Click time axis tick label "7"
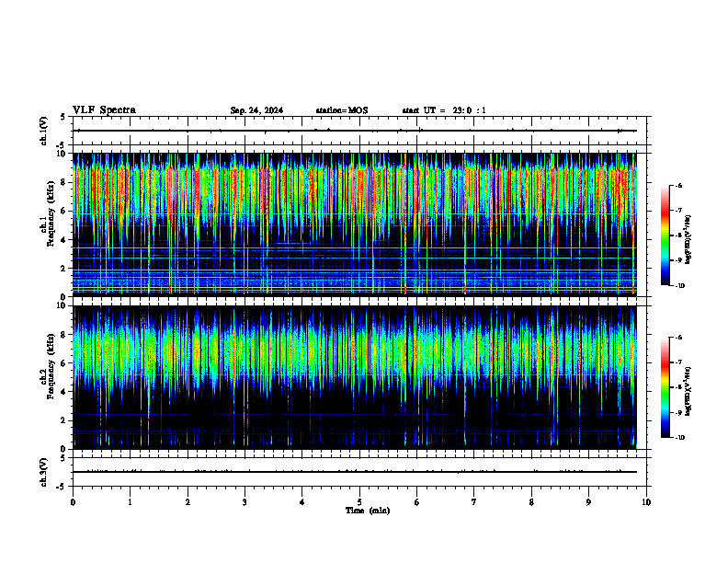 [474, 502]
